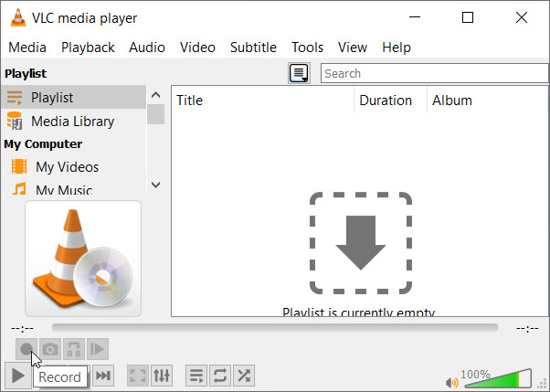This screenshot has width=550, height=392.
Task: Select Media Library in sidebar
Action: [72, 121]
